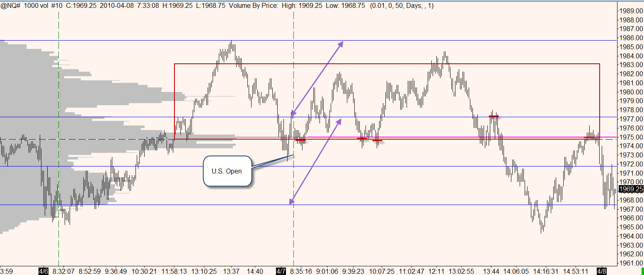
Task: Click the 14:16:31 time axis label
Action: pos(545,272)
